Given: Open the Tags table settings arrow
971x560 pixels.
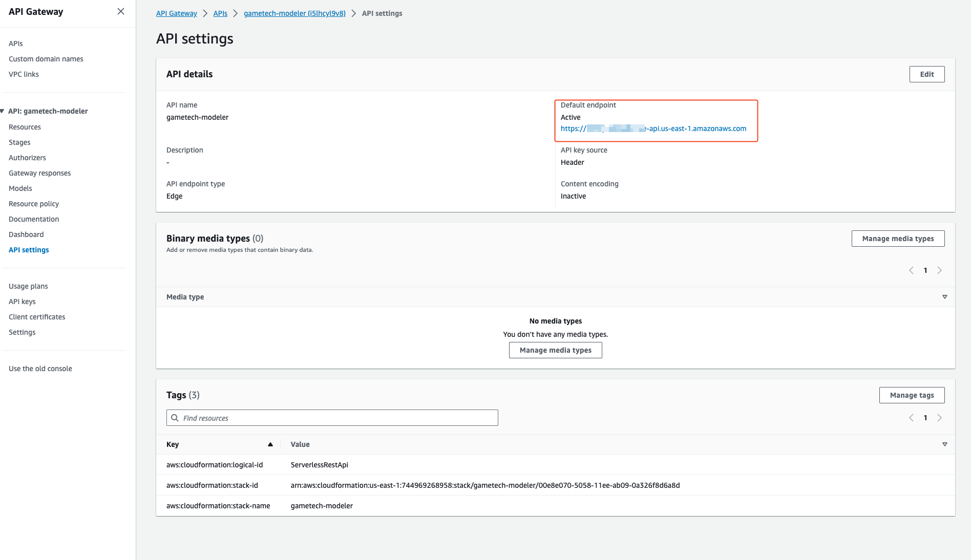Looking at the screenshot, I should coord(945,444).
